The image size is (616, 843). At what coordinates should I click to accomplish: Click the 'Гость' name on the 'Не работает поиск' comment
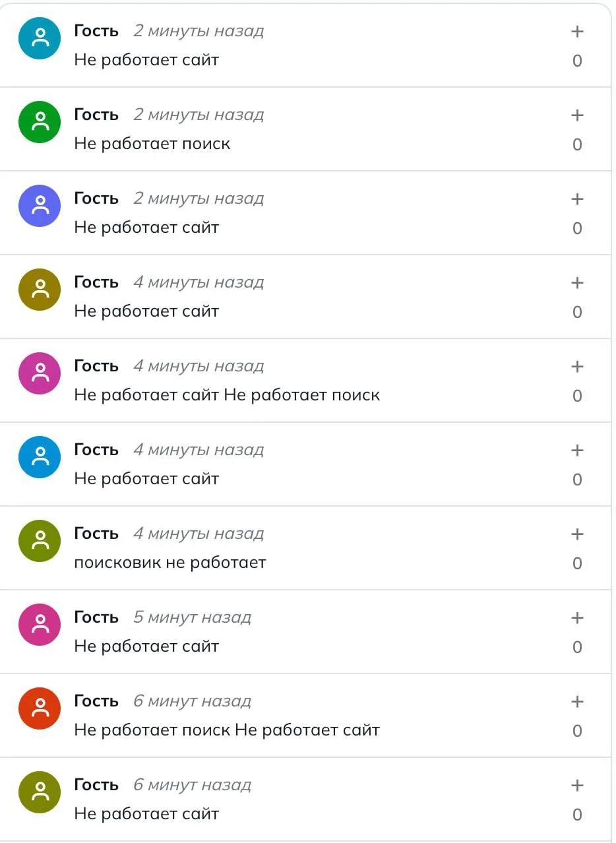coord(96,115)
